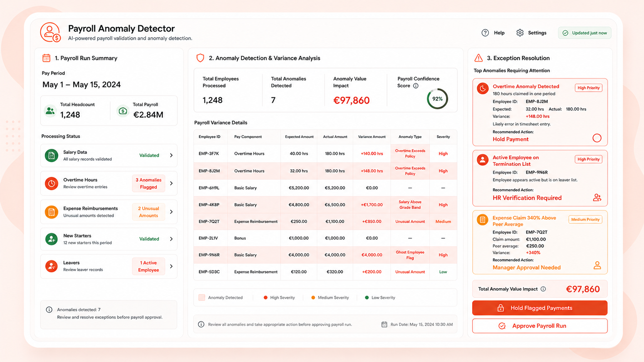Select the EMP-8J2M ID in the variance table
The height and width of the screenshot is (362, 644).
(x=209, y=171)
